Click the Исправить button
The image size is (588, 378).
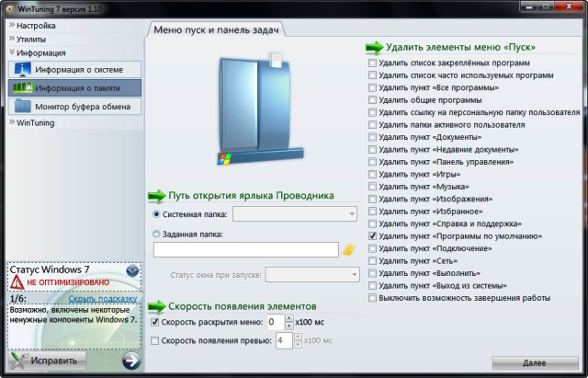[48, 361]
